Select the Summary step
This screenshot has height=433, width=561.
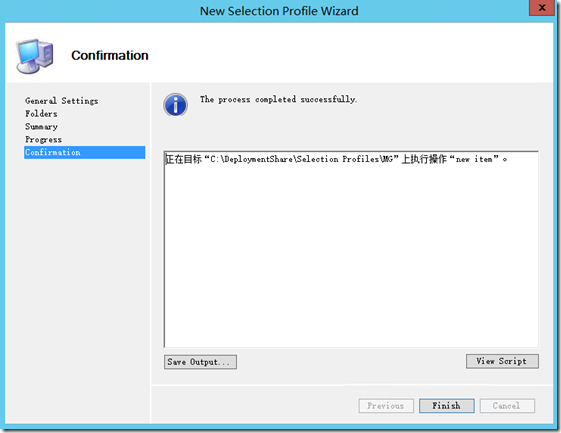[x=42, y=127]
